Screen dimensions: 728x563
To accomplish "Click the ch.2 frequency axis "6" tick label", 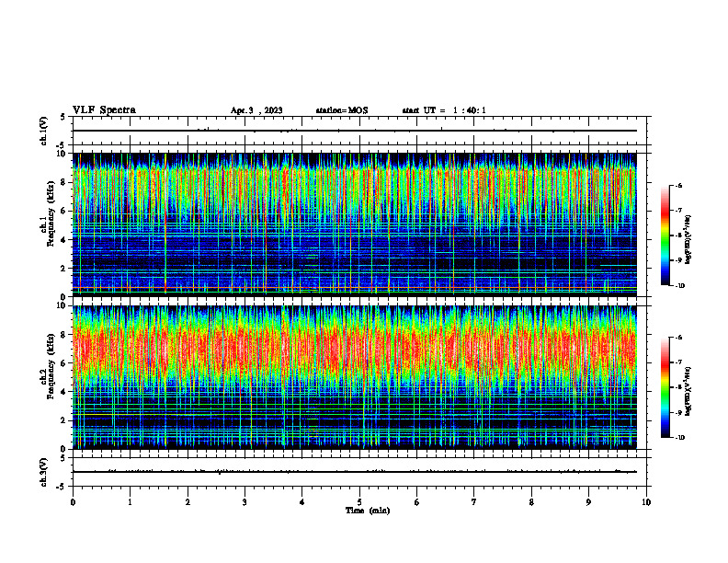I will [x=64, y=363].
